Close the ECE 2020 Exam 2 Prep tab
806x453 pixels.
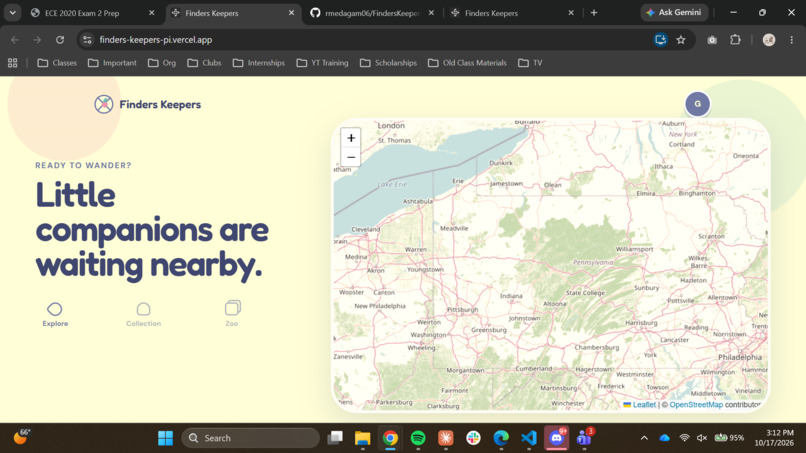click(152, 13)
